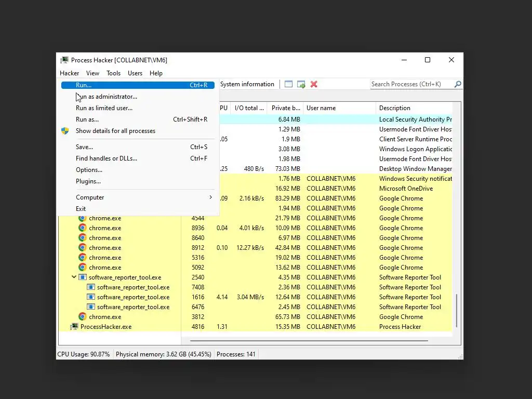This screenshot has width=532, height=399.
Task: Select the ProcessHacker.exe process row
Action: point(255,327)
